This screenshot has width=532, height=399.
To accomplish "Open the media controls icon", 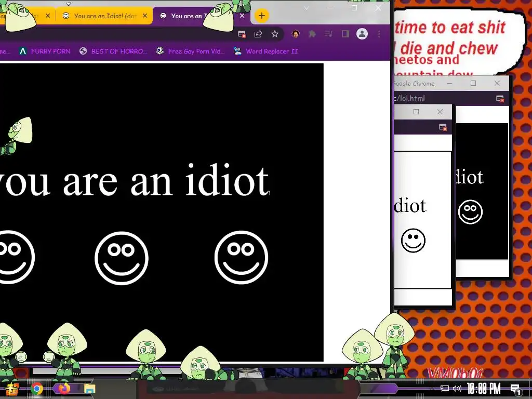I will (x=328, y=34).
